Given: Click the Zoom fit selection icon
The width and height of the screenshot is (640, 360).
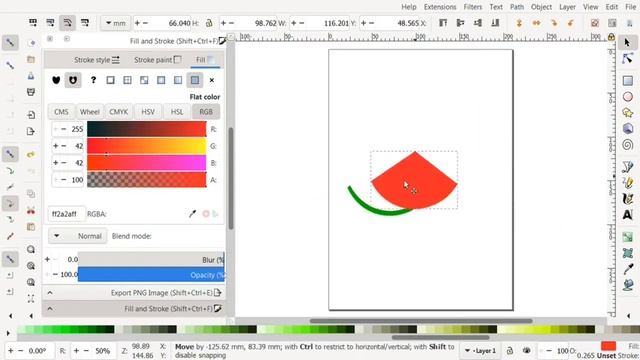Looking at the screenshot, I should click(31, 249).
